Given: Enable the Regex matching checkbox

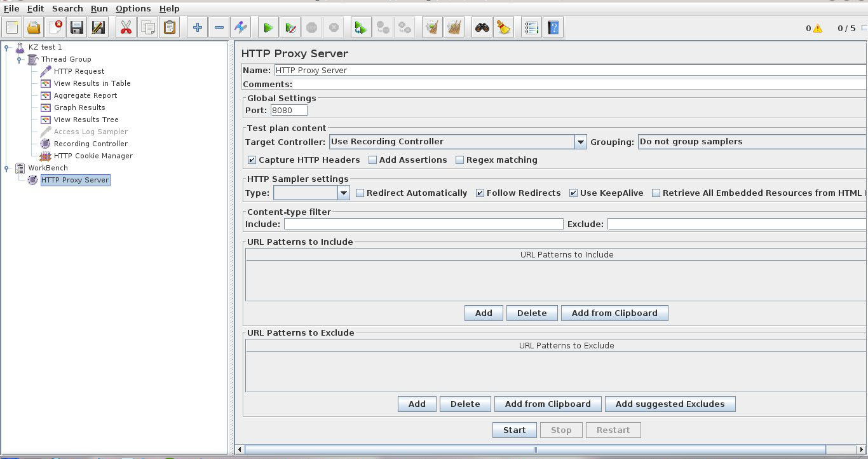Looking at the screenshot, I should (460, 160).
